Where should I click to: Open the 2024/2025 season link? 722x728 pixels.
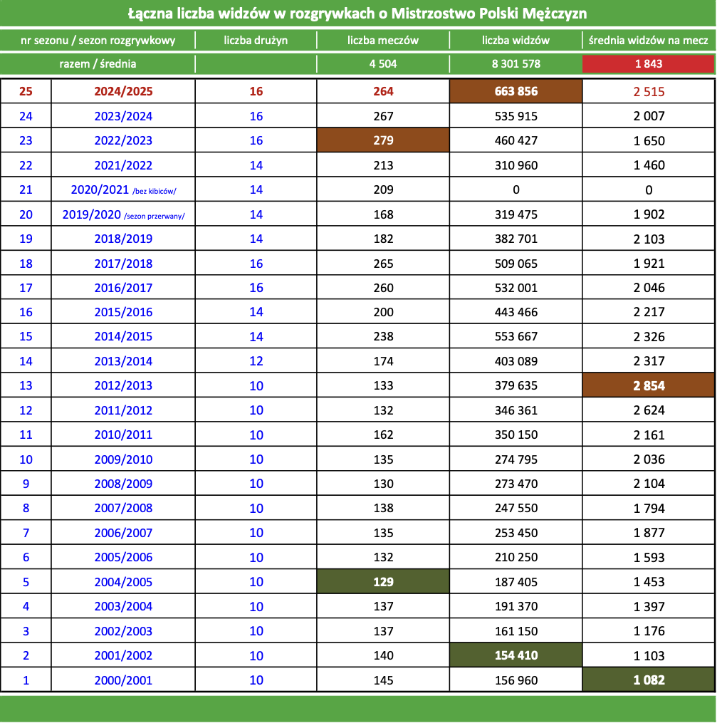(123, 91)
